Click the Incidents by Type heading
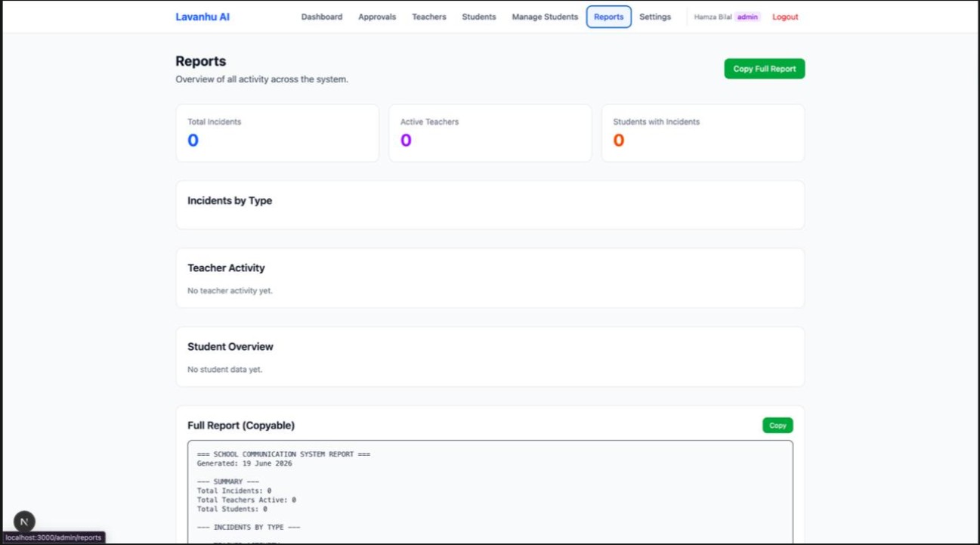This screenshot has width=980, height=545. (x=230, y=200)
